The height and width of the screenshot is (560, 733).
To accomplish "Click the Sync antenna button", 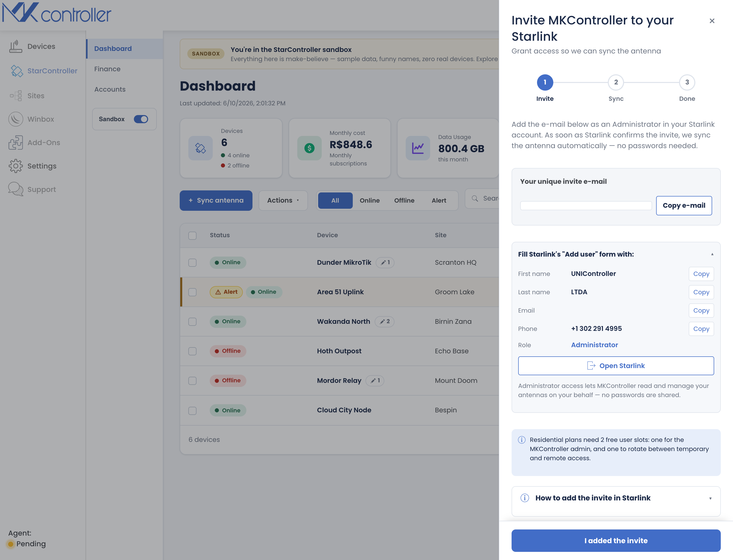I will coord(216,200).
